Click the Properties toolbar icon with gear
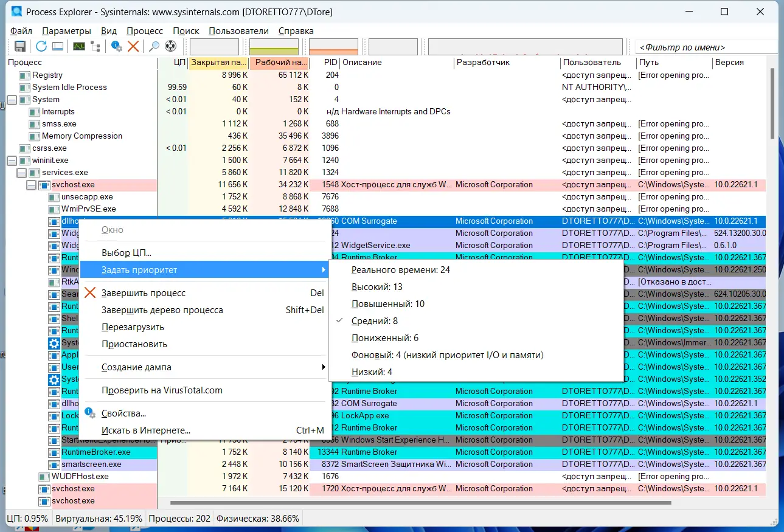 (x=116, y=46)
